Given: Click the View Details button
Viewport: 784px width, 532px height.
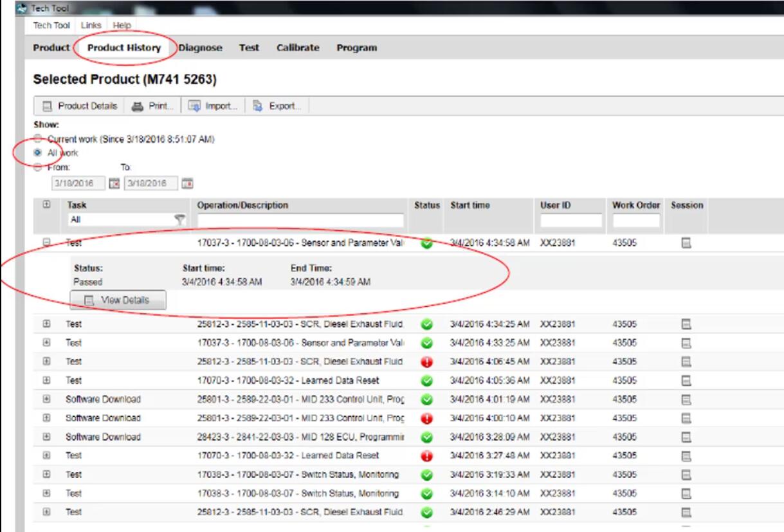Looking at the screenshot, I should [118, 300].
